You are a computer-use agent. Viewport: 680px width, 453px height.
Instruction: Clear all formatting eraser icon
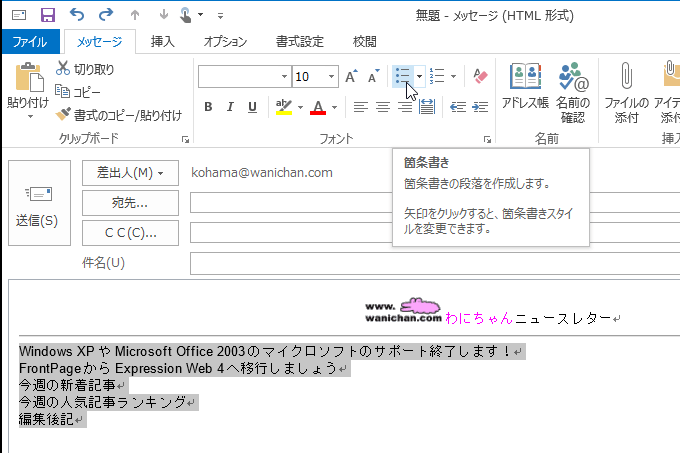(480, 76)
